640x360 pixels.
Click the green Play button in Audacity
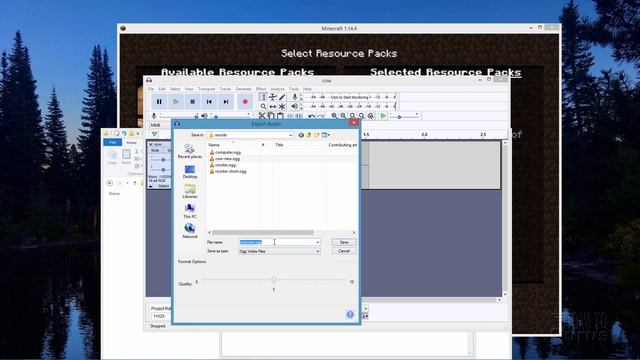(x=176, y=102)
